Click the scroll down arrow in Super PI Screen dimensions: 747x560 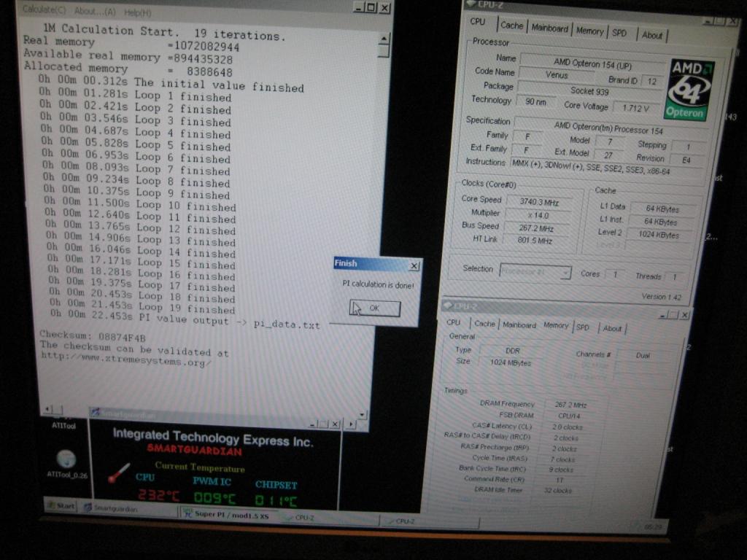click(x=362, y=414)
